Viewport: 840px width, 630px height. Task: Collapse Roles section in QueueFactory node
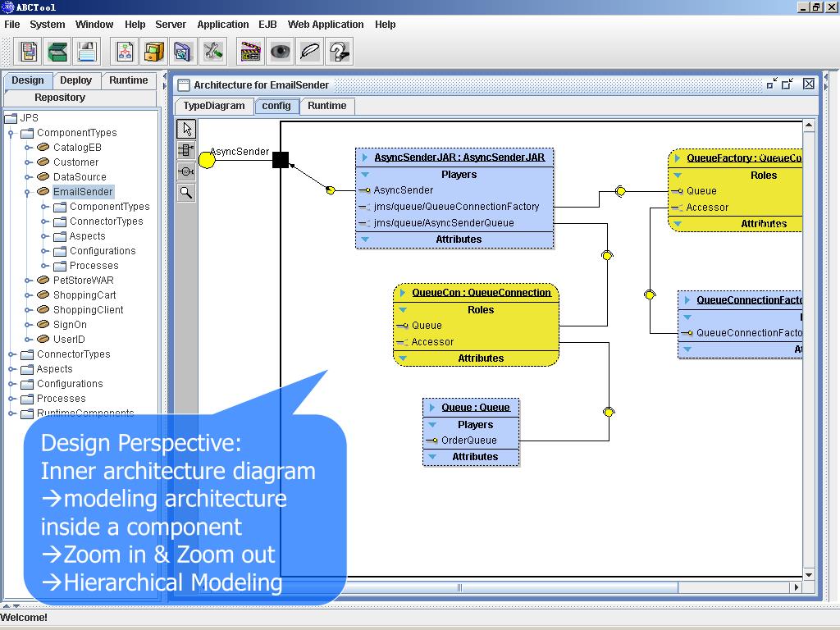pyautogui.click(x=678, y=176)
